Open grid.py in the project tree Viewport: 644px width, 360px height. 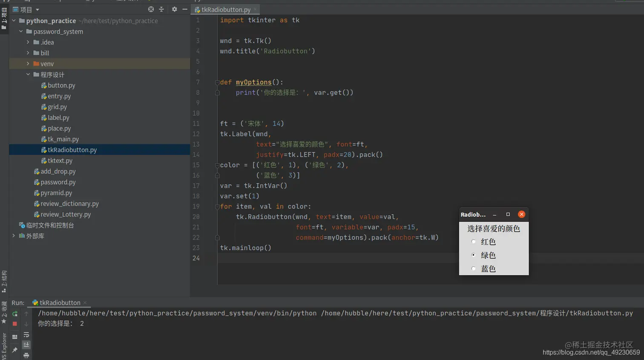click(57, 107)
